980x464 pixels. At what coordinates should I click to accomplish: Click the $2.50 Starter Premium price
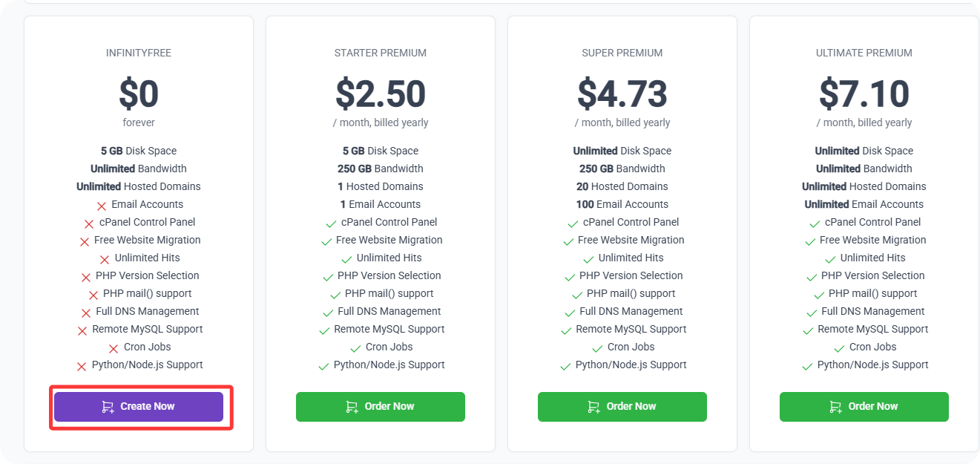click(381, 94)
